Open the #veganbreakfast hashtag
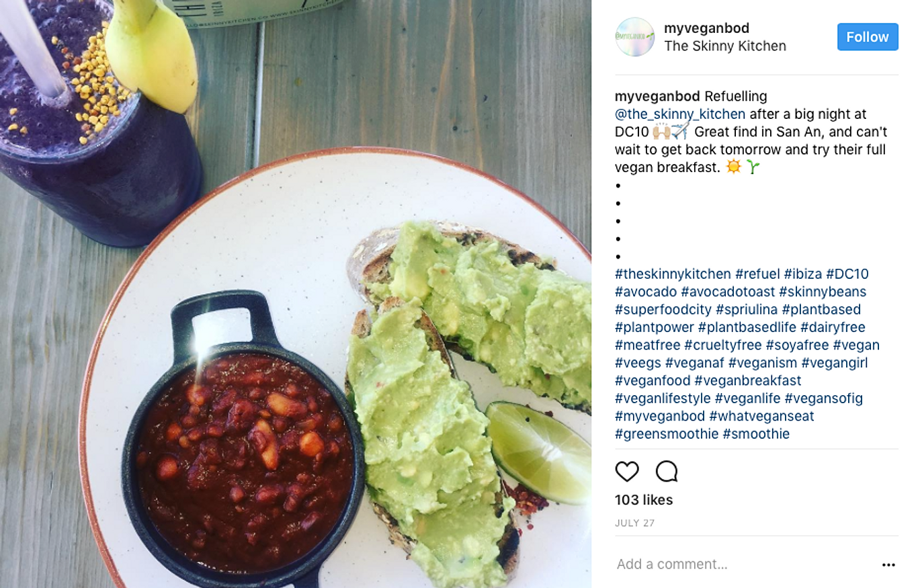This screenshot has height=588, width=918. [748, 381]
